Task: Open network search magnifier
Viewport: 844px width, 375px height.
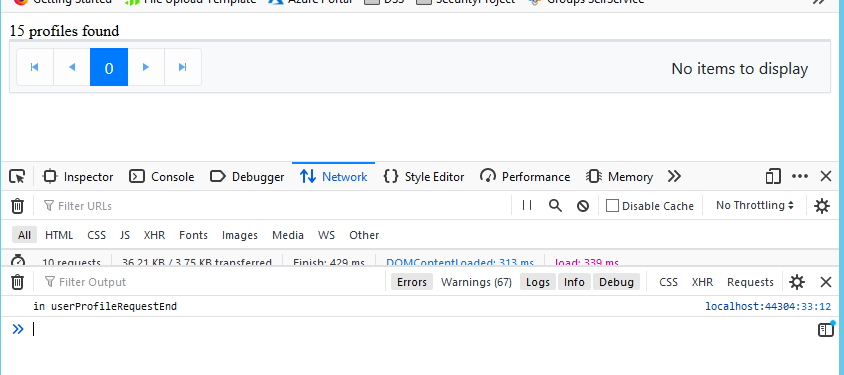Action: click(x=555, y=206)
